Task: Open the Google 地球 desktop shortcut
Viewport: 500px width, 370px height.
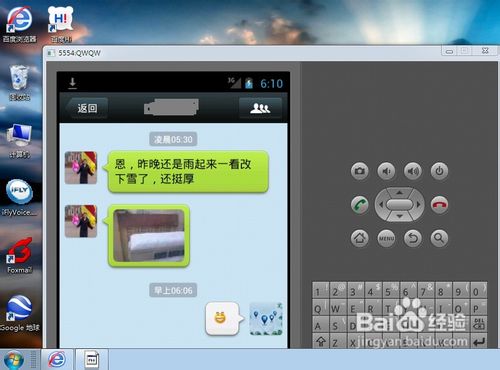Action: (19, 313)
